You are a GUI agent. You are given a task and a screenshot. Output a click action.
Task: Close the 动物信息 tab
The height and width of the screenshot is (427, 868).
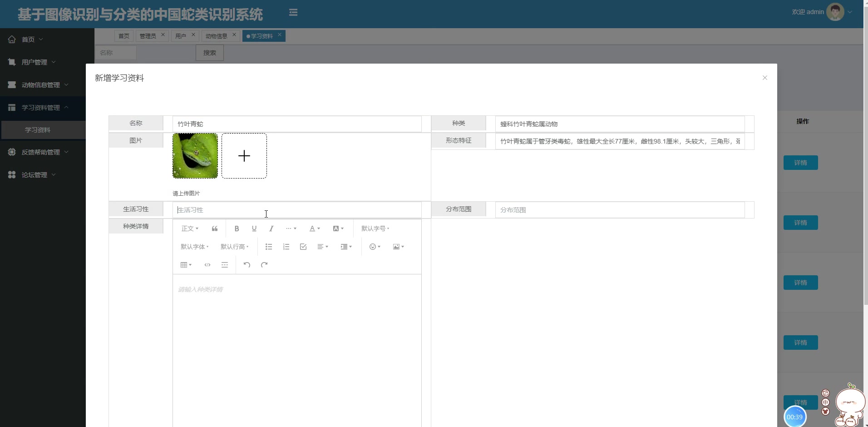click(x=234, y=35)
